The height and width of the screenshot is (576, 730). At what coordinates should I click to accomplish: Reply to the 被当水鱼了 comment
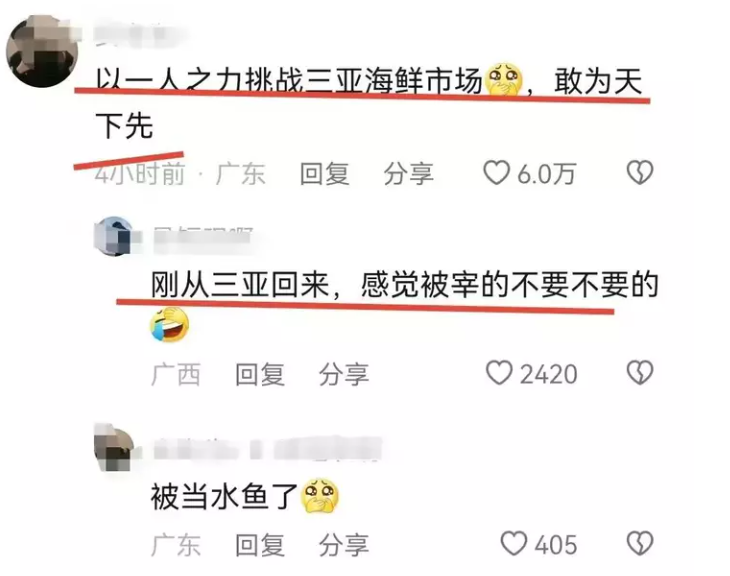pyautogui.click(x=260, y=545)
